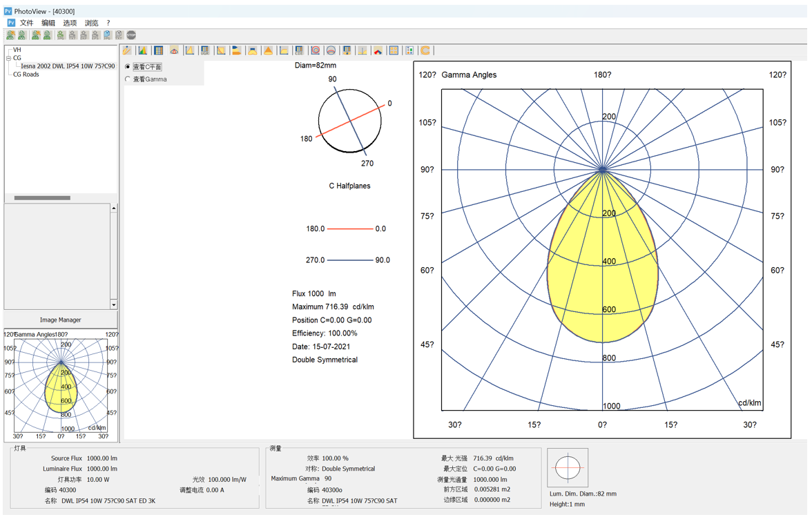
Task: Select the CG Roads tree item
Action: pos(26,75)
